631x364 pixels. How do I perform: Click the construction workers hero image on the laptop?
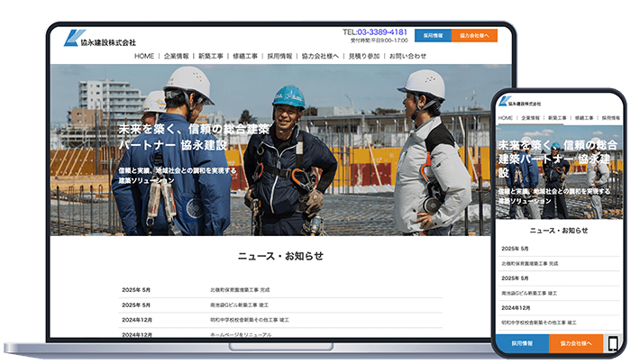pos(280,150)
